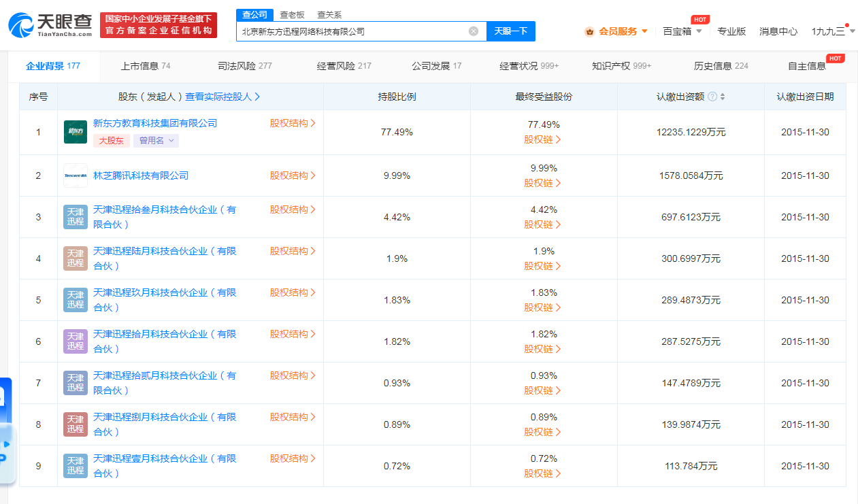This screenshot has height=504, width=858.
Task: Open 新东方教育科技集团有限公司 company link
Action: 155,123
